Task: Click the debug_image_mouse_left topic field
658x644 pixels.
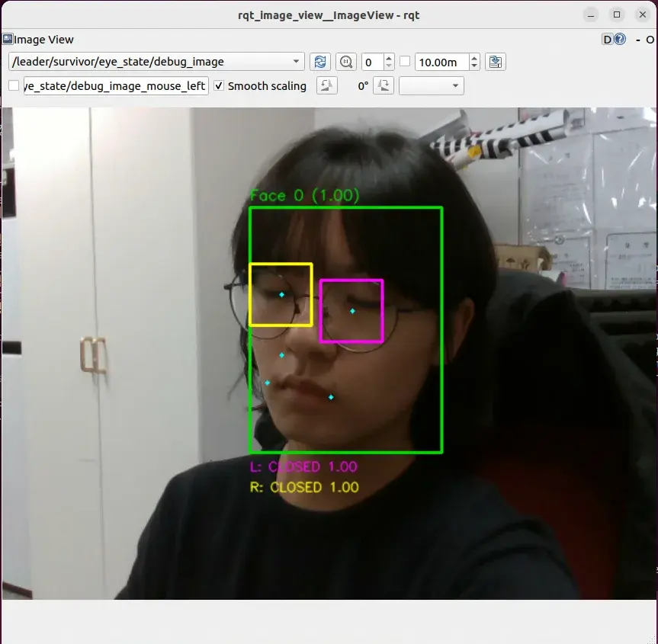Action: [x=116, y=86]
